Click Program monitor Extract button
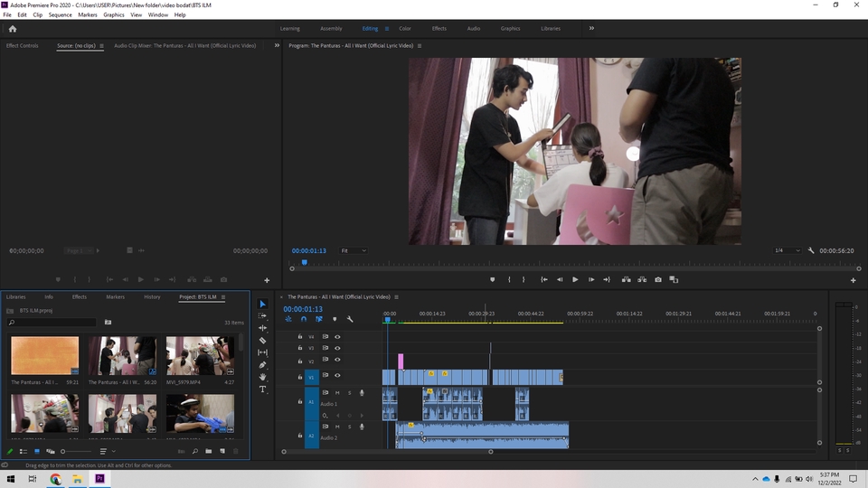 tap(642, 280)
